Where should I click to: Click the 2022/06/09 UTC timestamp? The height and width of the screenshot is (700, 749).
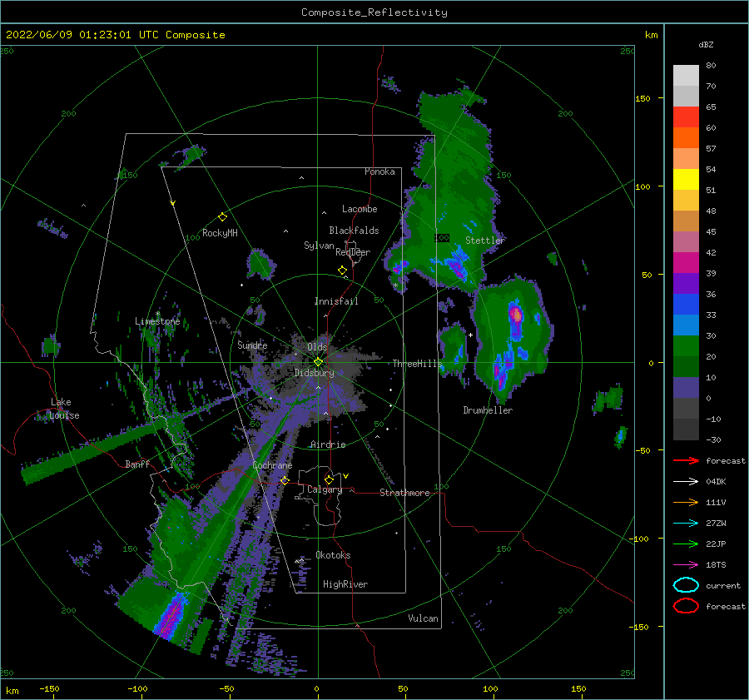tap(115, 35)
